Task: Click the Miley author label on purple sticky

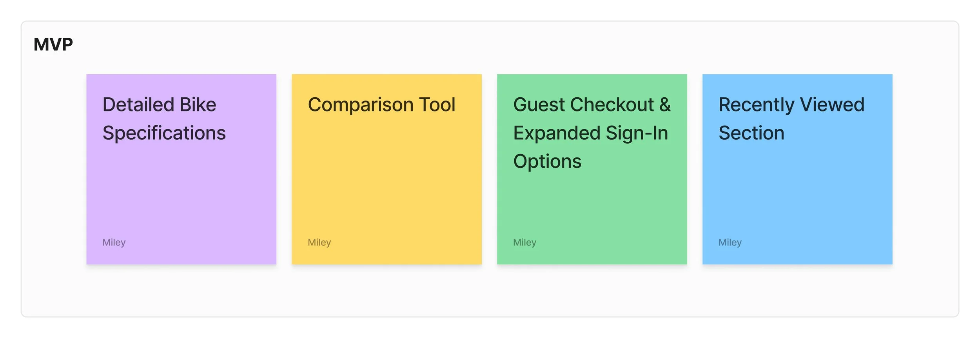Action: [114, 242]
